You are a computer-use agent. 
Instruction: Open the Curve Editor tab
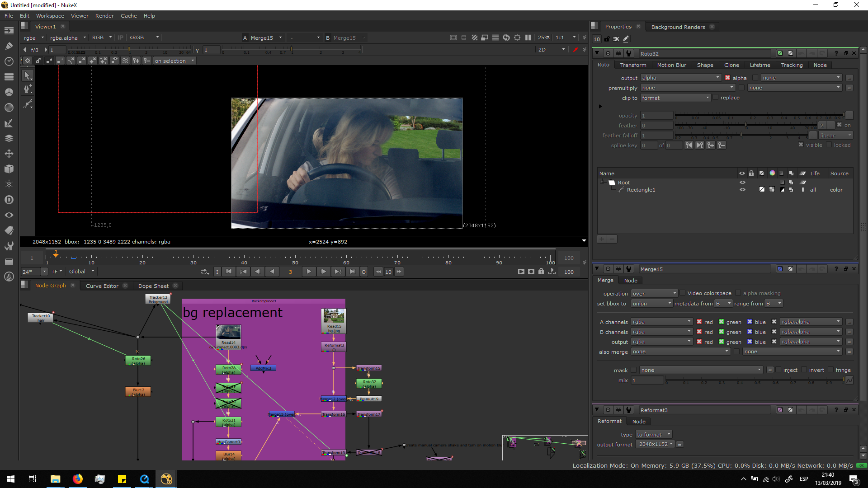[x=102, y=286]
